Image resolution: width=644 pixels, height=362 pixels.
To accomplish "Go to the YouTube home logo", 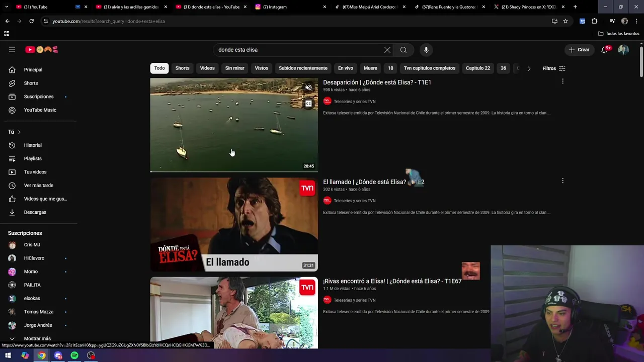I will [42, 50].
